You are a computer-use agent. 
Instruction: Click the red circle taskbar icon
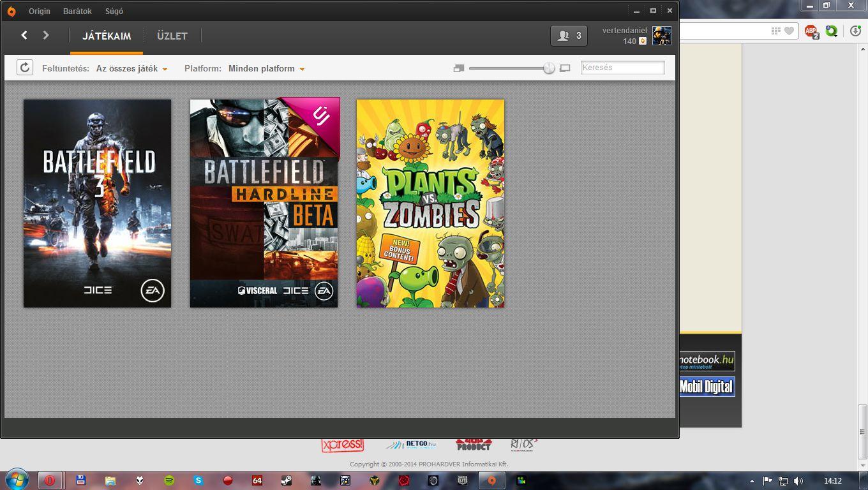(x=228, y=480)
